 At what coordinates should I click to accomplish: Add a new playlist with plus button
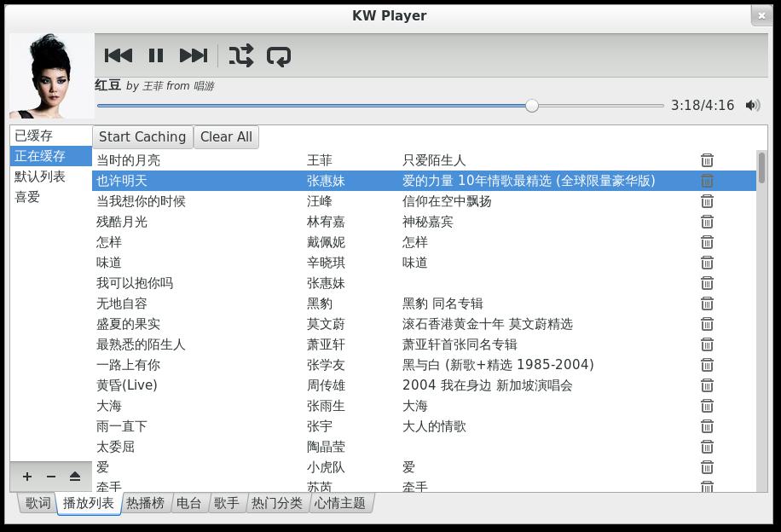coord(27,477)
